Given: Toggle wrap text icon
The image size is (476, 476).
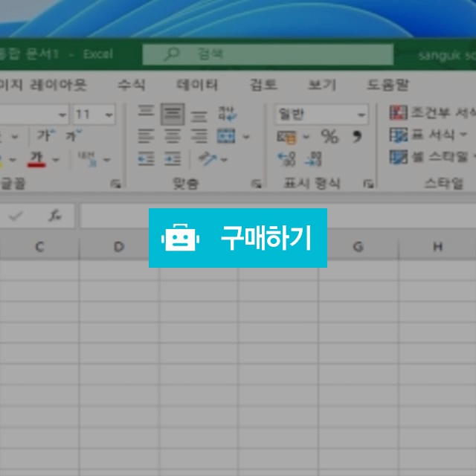Looking at the screenshot, I should tap(228, 114).
